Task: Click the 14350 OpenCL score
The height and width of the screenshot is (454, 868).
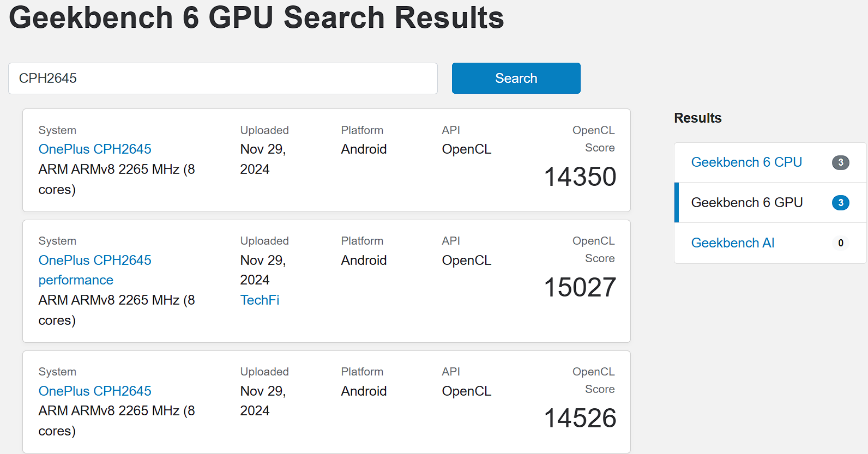Action: 580,177
